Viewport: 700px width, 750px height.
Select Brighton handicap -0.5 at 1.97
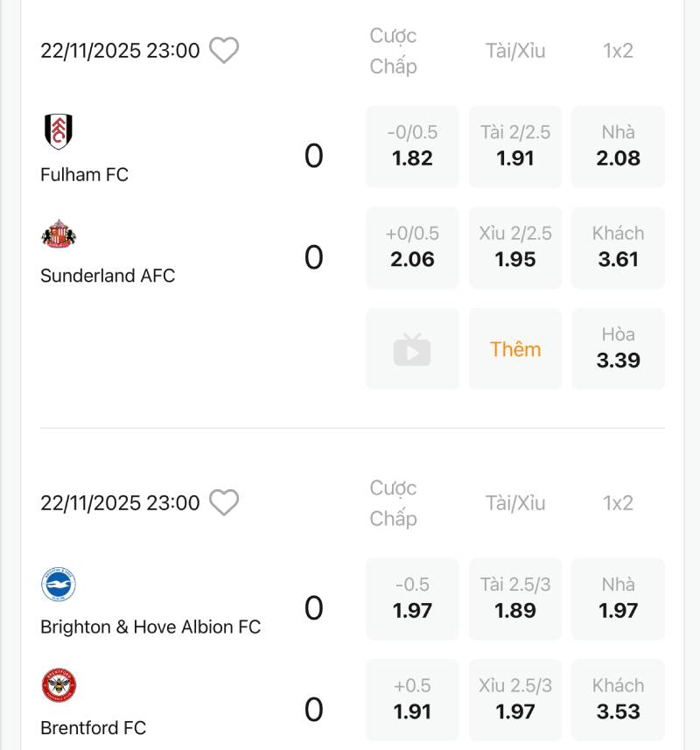[x=412, y=599]
